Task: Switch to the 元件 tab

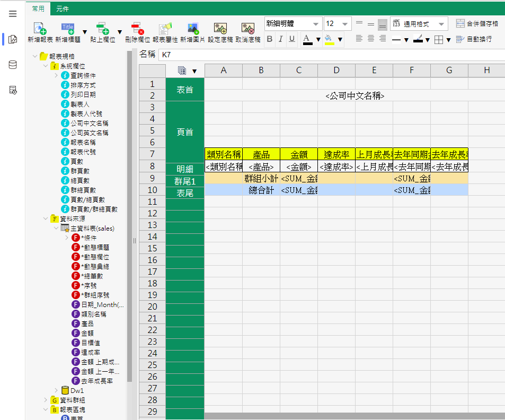Action: click(x=63, y=9)
